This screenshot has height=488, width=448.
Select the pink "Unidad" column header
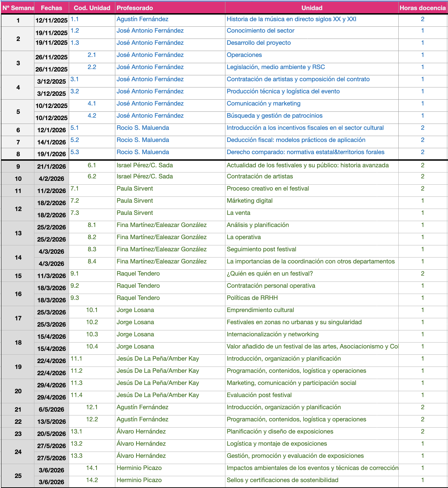coord(312,8)
